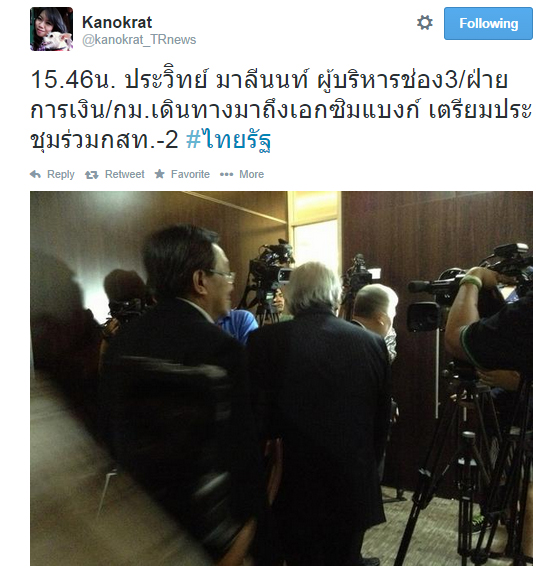Open the #ไทยรัฐ hashtag
Viewport: 558px width, 571px height.
[x=229, y=140]
